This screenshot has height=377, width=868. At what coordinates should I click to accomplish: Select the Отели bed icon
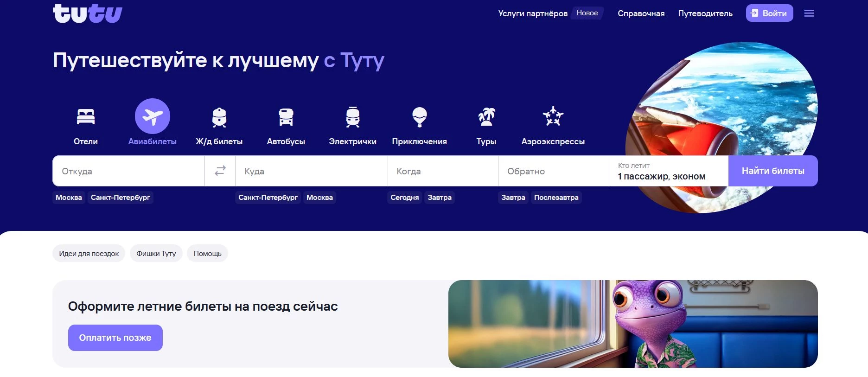(86, 116)
